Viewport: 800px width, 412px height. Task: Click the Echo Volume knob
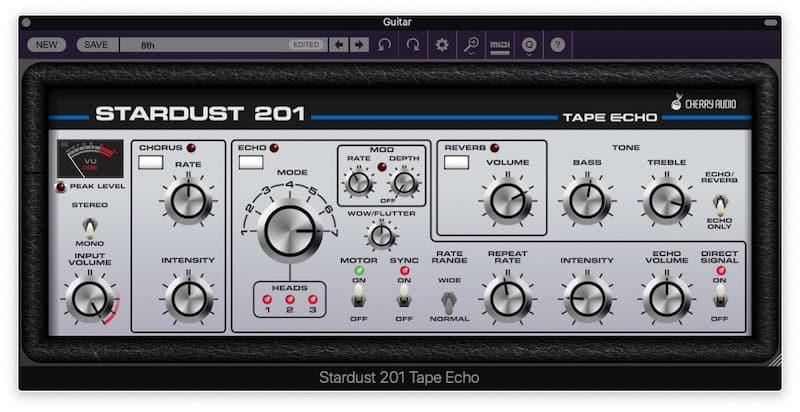666,298
